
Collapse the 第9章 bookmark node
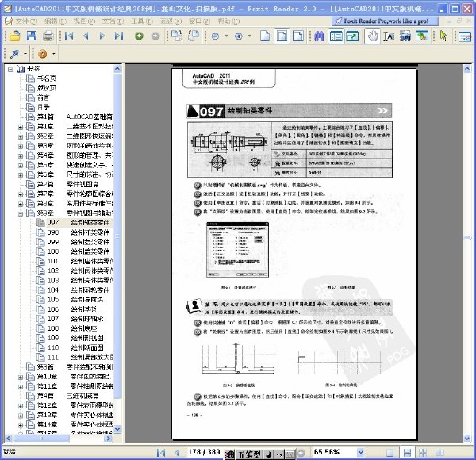21,213
